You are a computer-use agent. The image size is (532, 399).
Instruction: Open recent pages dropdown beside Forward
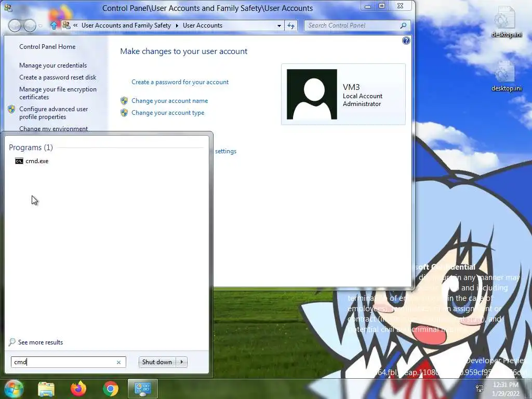pyautogui.click(x=41, y=26)
